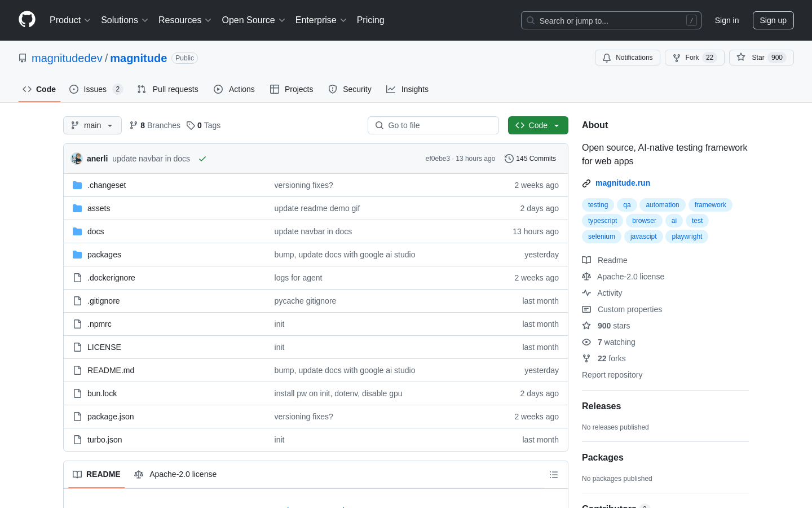Expand the Product menu
The height and width of the screenshot is (508, 812).
pos(70,20)
